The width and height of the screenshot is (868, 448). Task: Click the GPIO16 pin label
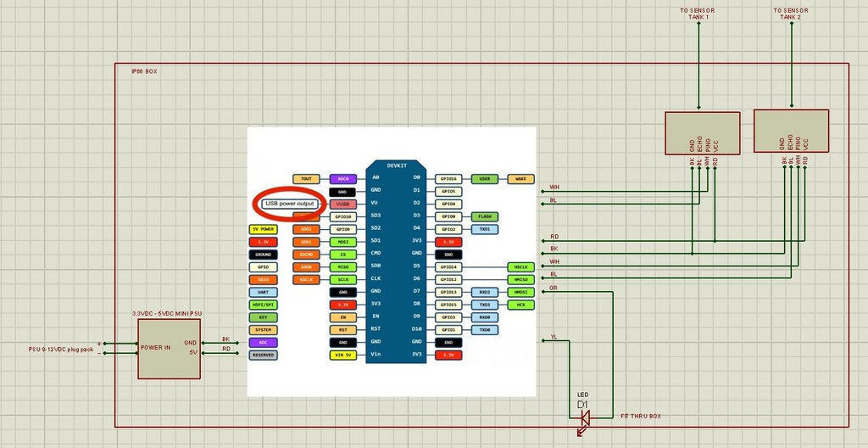448,179
